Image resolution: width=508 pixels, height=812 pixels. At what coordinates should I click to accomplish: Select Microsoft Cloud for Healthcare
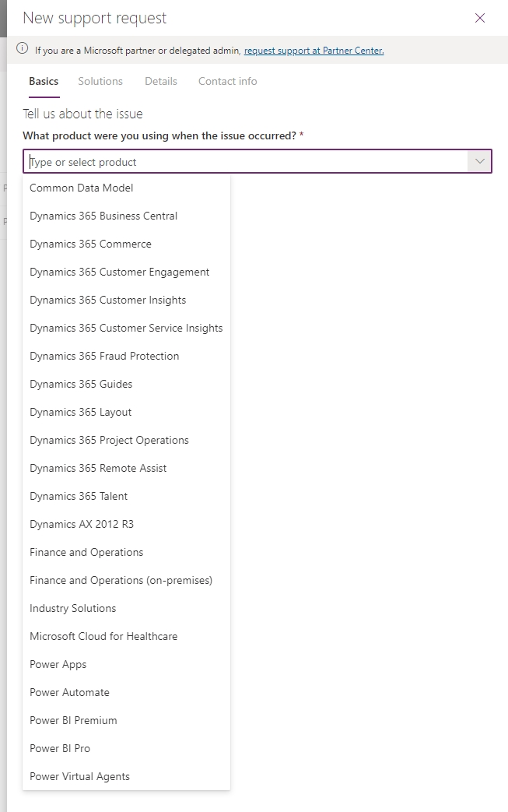pos(103,636)
